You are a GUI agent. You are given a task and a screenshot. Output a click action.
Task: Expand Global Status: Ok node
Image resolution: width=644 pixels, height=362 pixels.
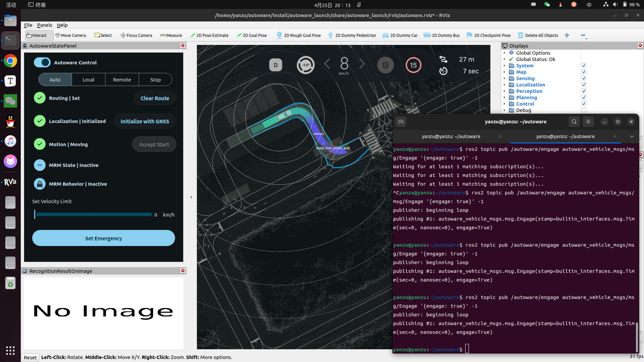tap(504, 59)
